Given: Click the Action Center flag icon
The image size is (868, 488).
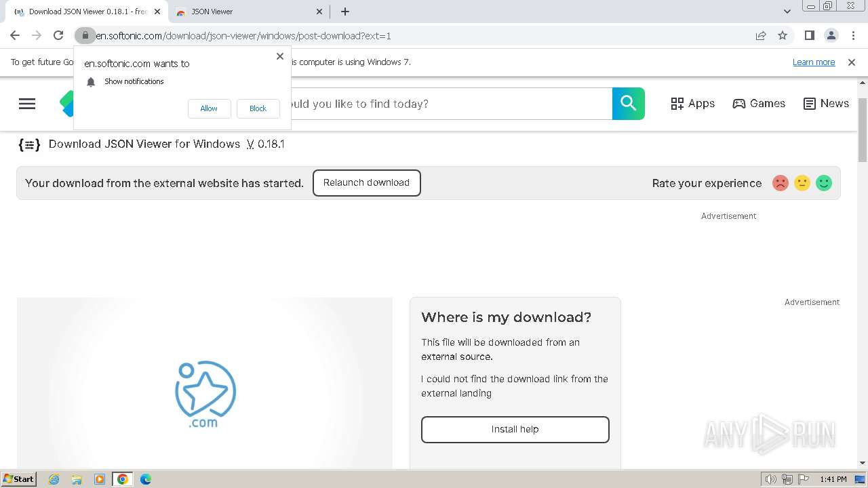Looking at the screenshot, I should [x=804, y=479].
